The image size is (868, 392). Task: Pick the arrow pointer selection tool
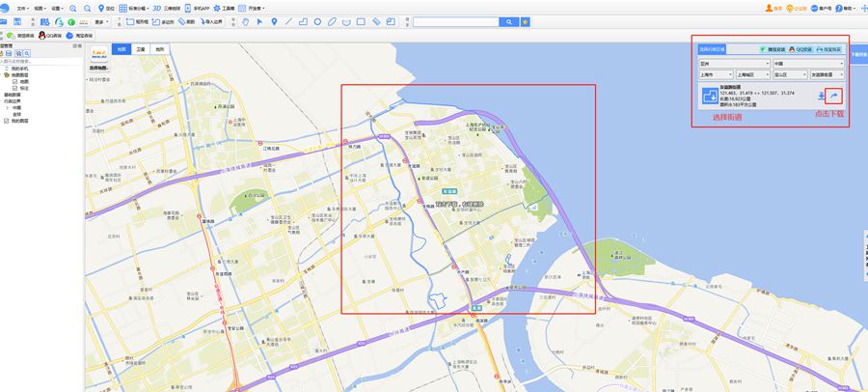pos(259,21)
